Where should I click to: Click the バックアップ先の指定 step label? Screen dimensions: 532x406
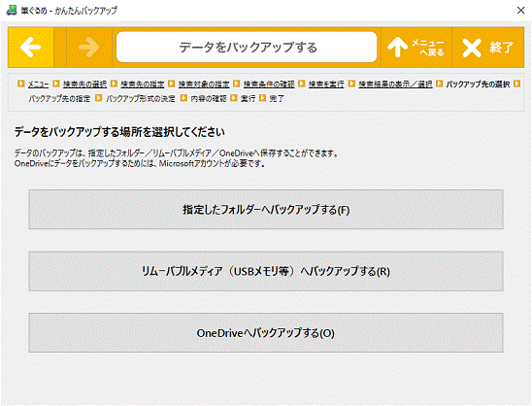[x=59, y=98]
